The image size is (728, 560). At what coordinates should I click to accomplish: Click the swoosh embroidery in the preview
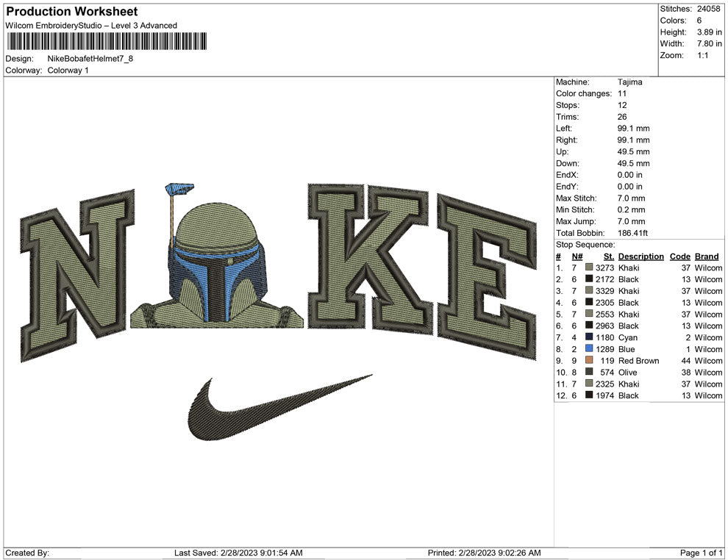(x=280, y=407)
